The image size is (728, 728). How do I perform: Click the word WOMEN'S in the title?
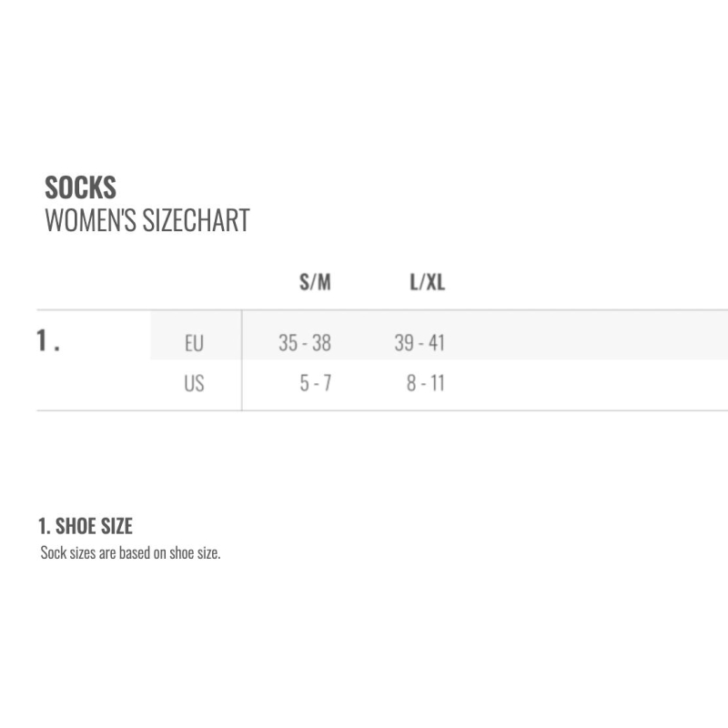point(90,220)
